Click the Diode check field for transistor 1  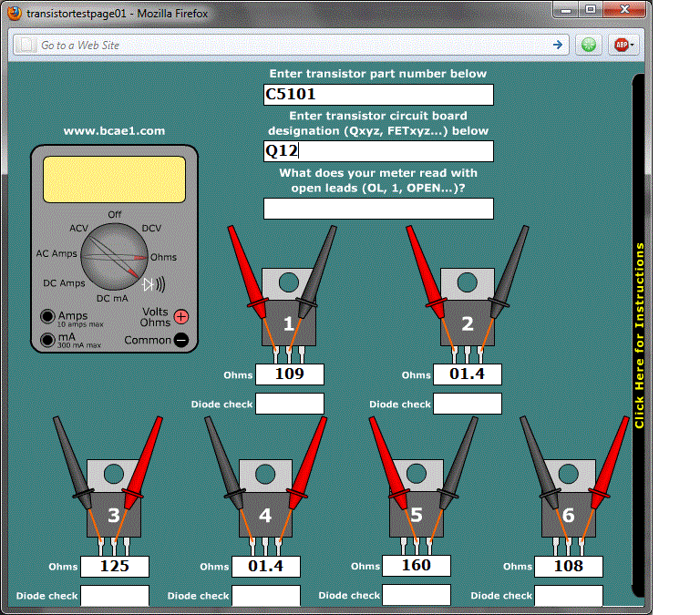pos(290,404)
